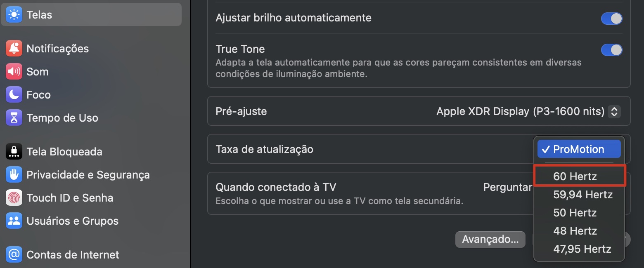Image resolution: width=644 pixels, height=268 pixels.
Task: Click the Avançado... button
Action: [490, 239]
